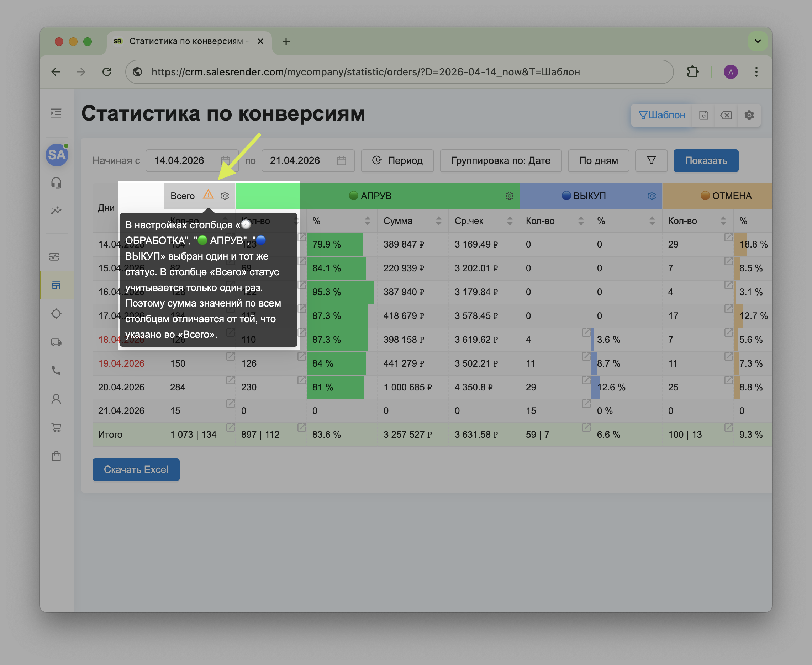The image size is (812, 665).
Task: Click the Скачать Excel button
Action: coord(136,469)
